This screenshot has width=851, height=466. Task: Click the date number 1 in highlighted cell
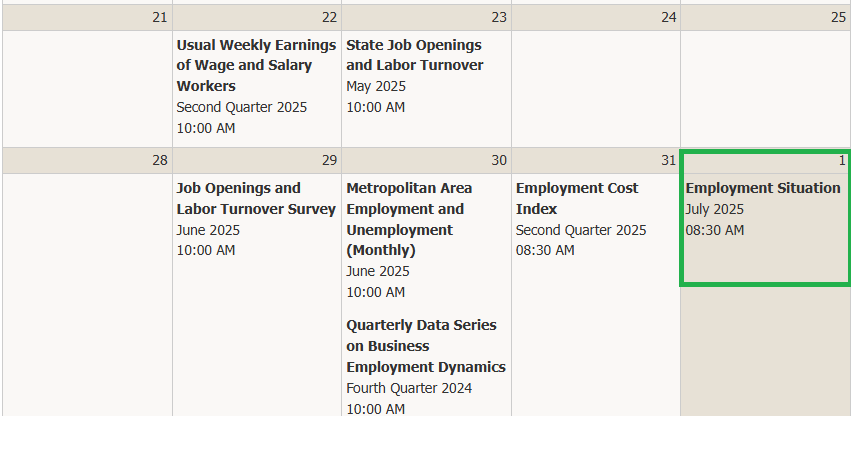842,160
